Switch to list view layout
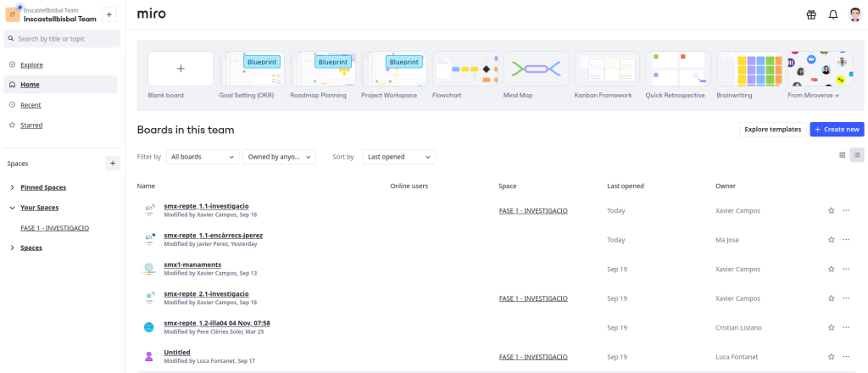Image resolution: width=868 pixels, height=373 pixels. click(x=857, y=155)
